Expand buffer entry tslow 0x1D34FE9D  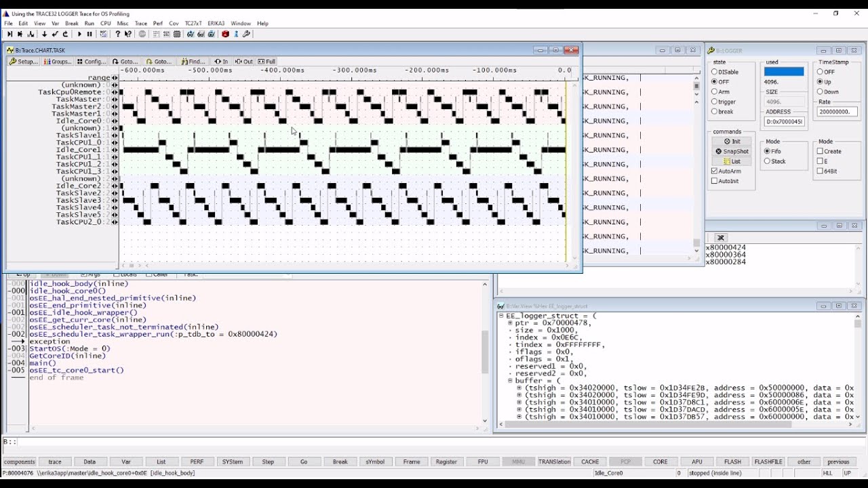click(x=519, y=395)
